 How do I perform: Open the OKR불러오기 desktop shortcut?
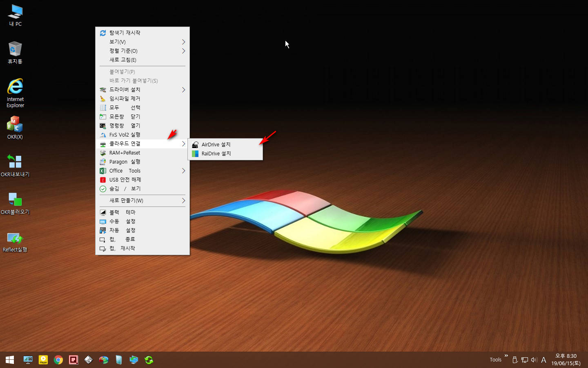[x=15, y=203]
